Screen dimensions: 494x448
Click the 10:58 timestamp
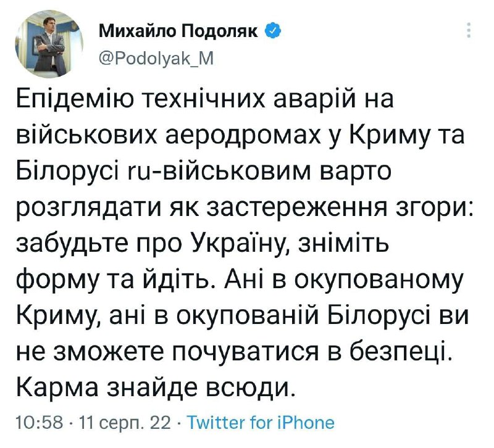[x=38, y=423]
